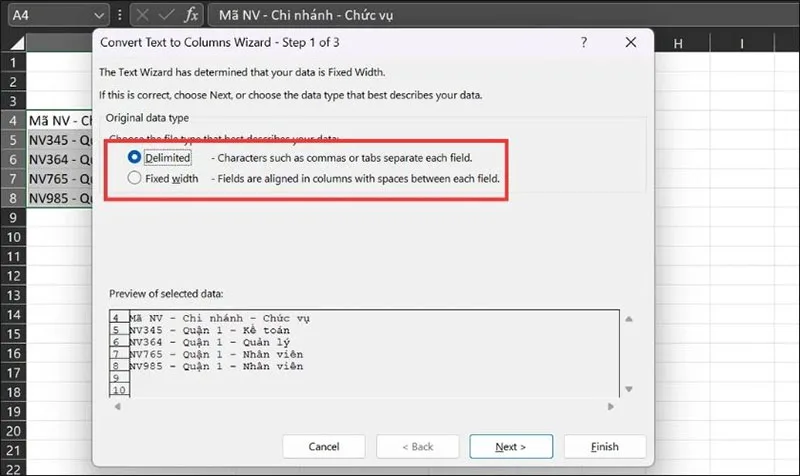Select row 21 header
This screenshot has width=800, height=476.
click(x=13, y=450)
